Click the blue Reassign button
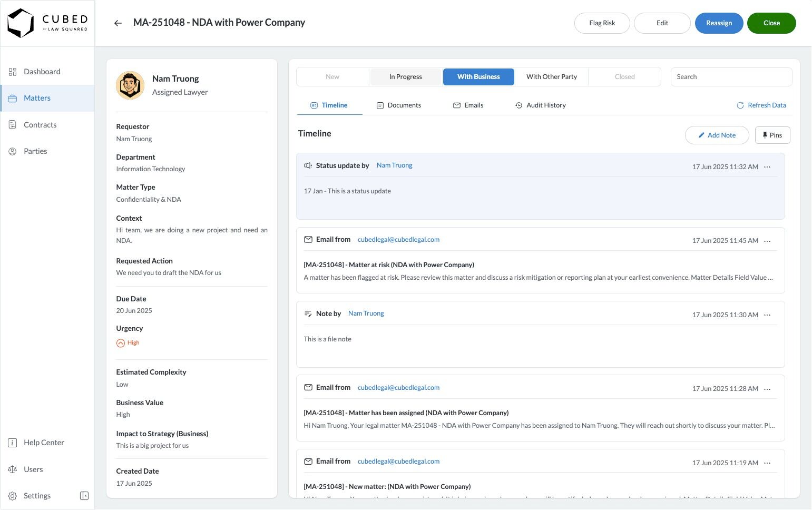 pos(719,23)
